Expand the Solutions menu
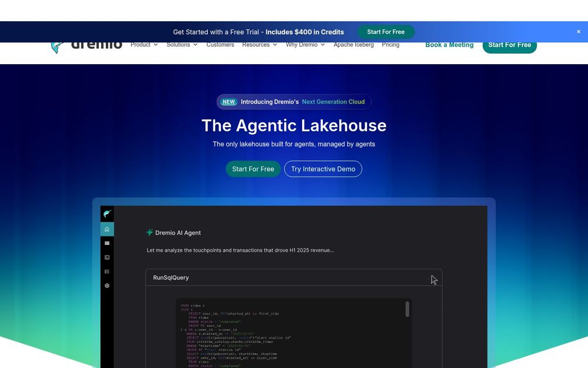The width and height of the screenshot is (588, 368). 182,45
